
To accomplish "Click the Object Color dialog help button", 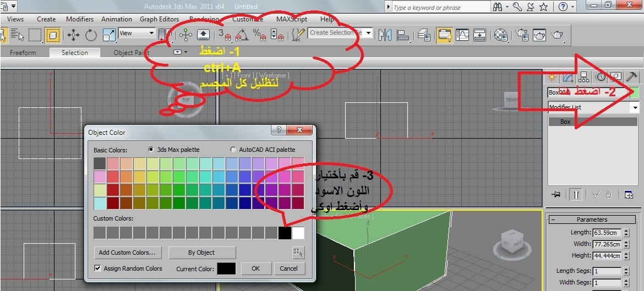I will coord(279,130).
